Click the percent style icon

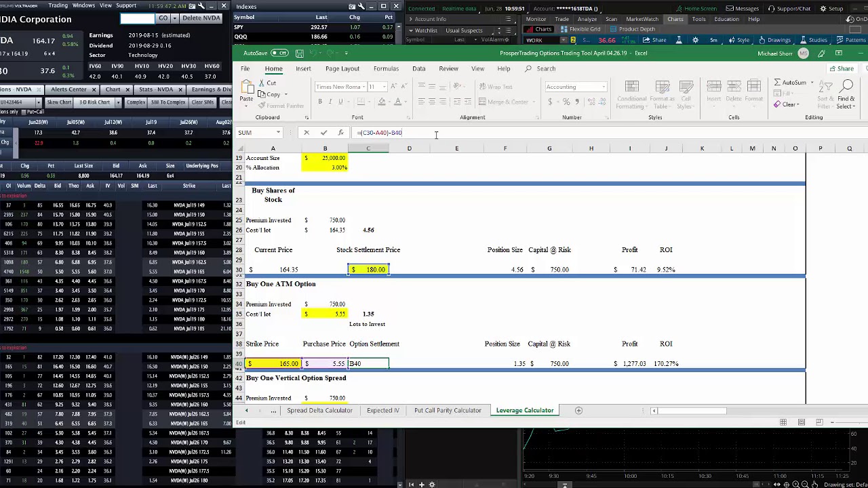(566, 102)
